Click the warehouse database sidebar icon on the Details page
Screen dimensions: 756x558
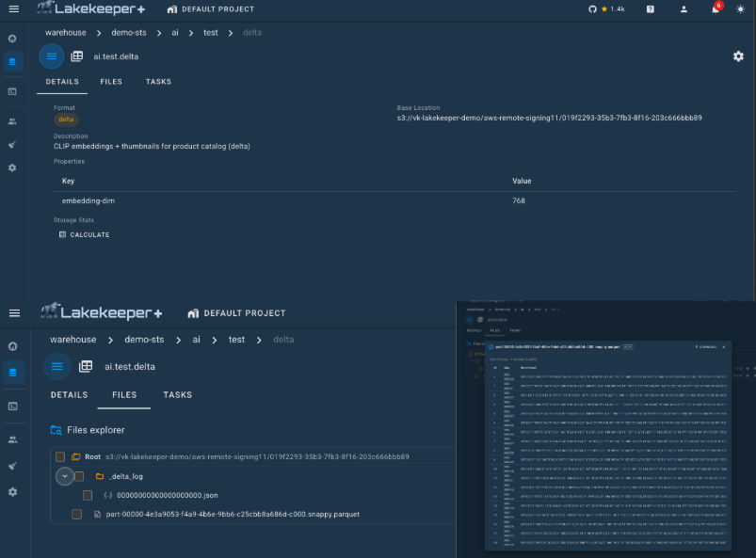pos(12,62)
